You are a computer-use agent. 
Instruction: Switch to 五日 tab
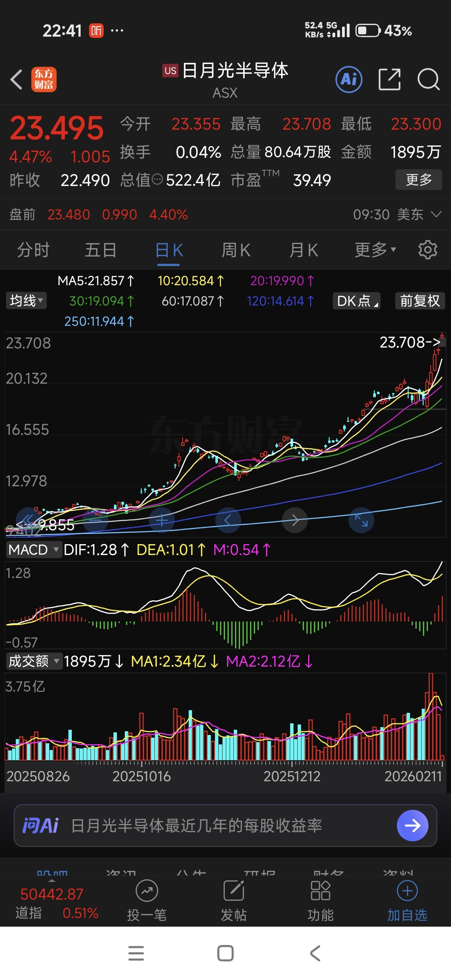click(100, 250)
